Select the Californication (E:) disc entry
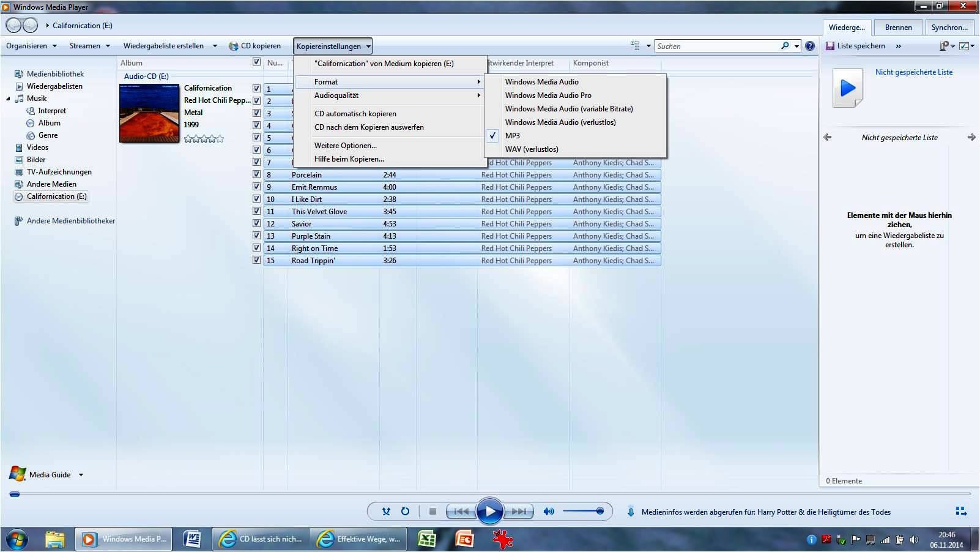The image size is (980, 552). pos(51,196)
